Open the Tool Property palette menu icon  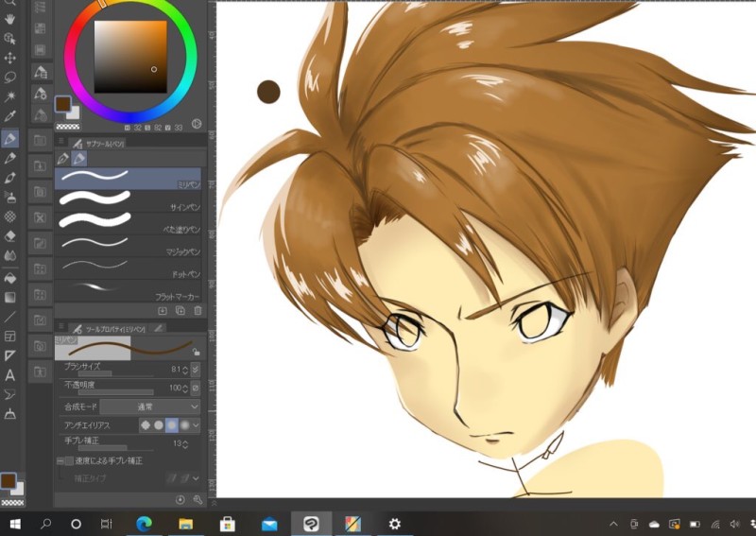click(61, 328)
